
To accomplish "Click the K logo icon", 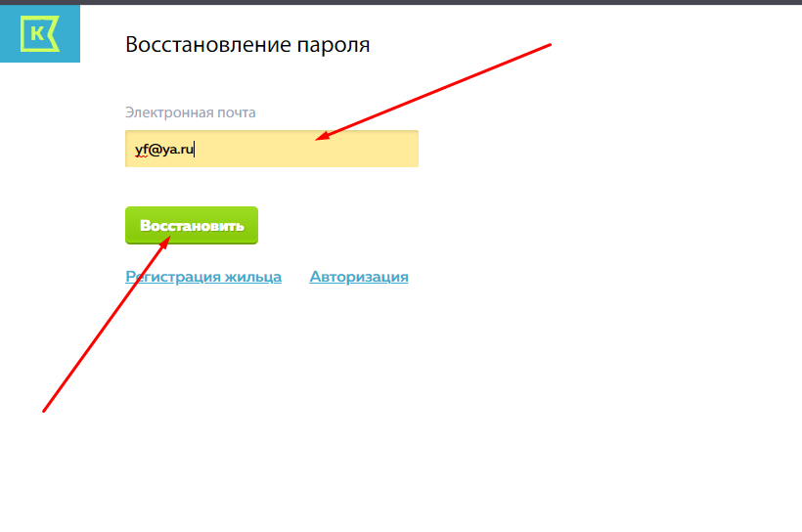I will [40, 34].
